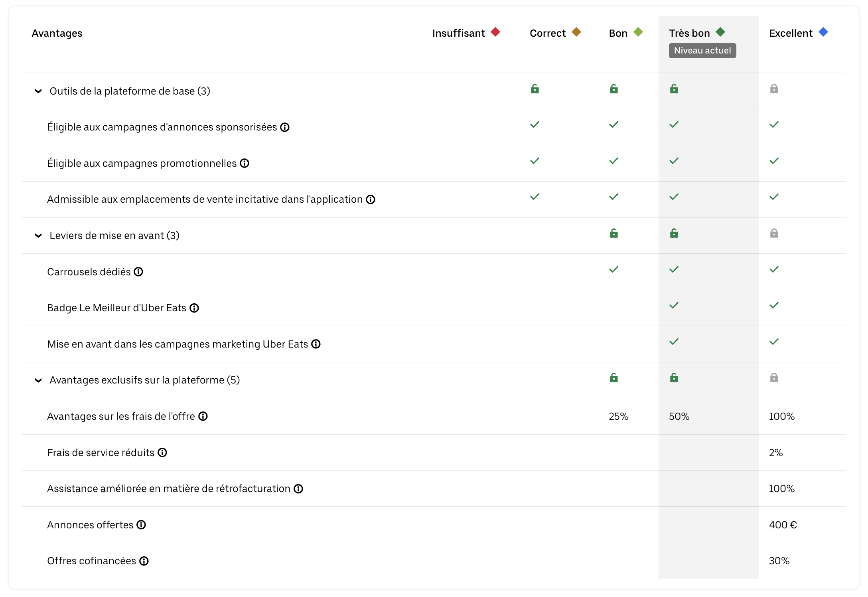Click 25% value in Bon column

pyautogui.click(x=619, y=416)
